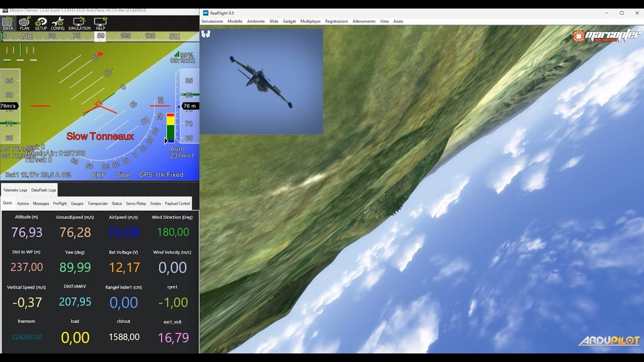644x362 pixels.
Task: Open the SETUP hardware setup icon
Action: click(41, 23)
